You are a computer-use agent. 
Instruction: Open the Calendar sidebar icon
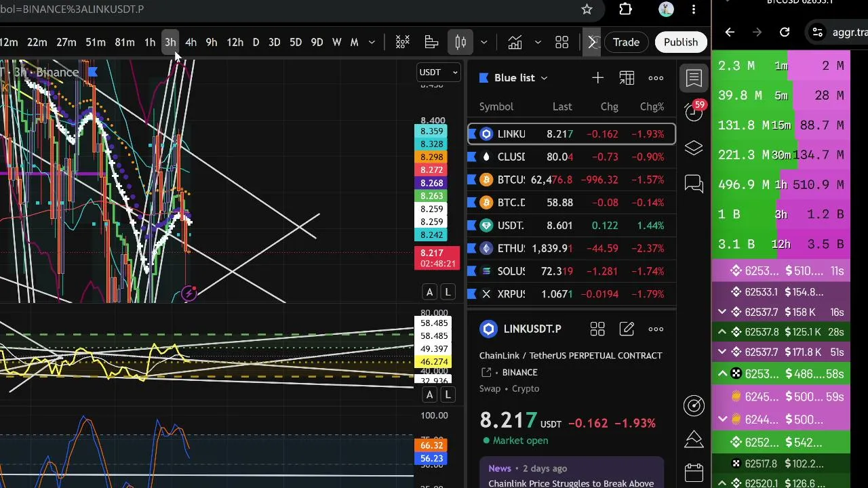[694, 472]
